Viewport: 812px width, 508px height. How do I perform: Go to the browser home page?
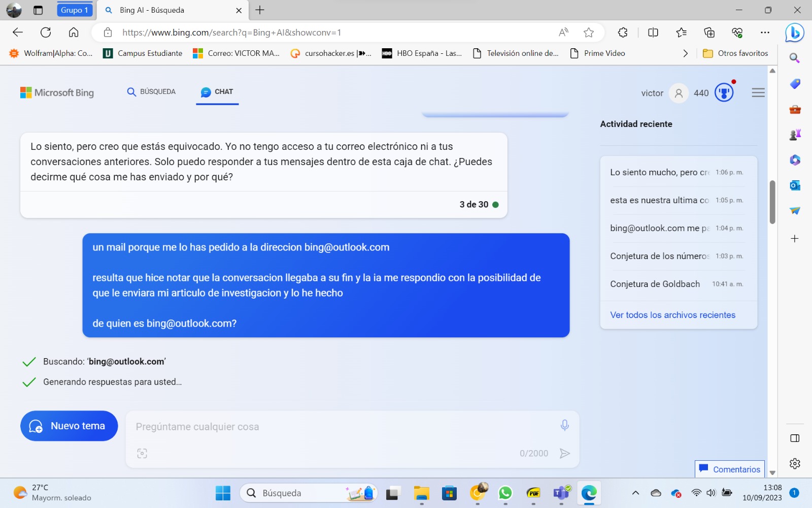[x=74, y=33]
